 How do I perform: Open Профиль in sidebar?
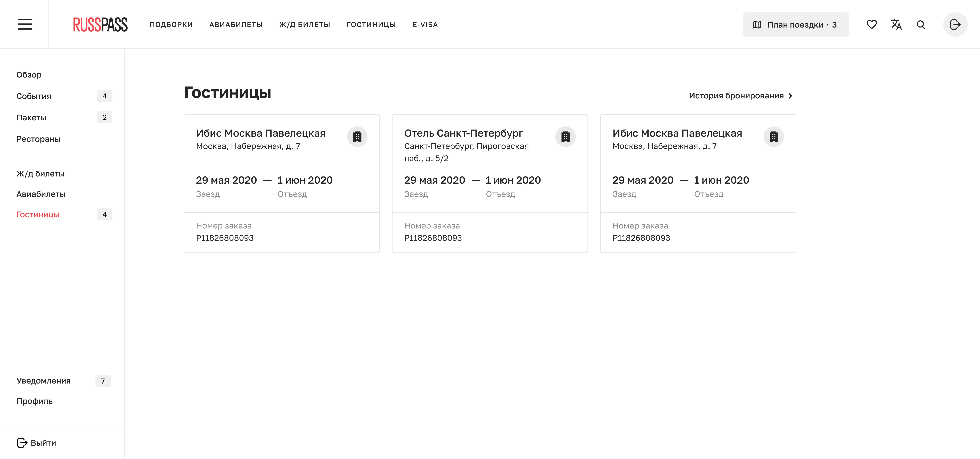click(x=34, y=401)
